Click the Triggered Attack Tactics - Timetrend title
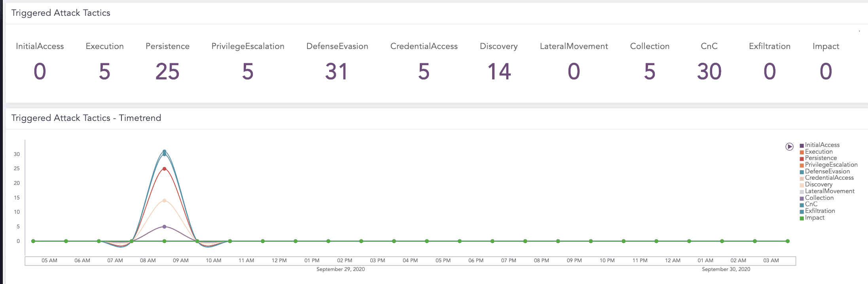 click(x=86, y=118)
